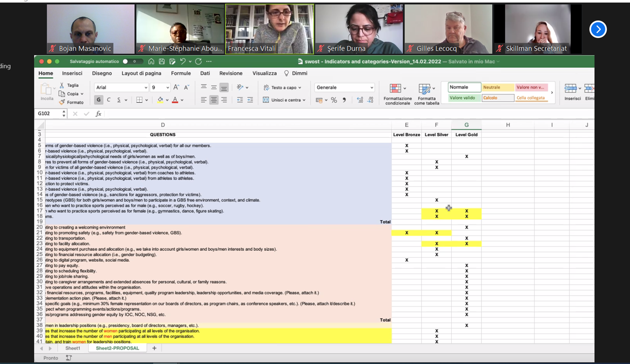Open the Arial font name dropdown

pyautogui.click(x=146, y=88)
